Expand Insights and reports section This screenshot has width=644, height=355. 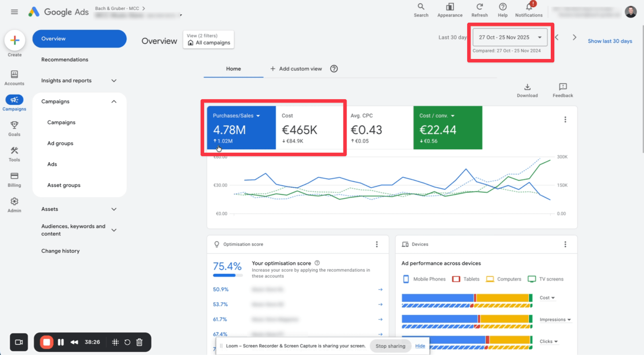coord(114,81)
